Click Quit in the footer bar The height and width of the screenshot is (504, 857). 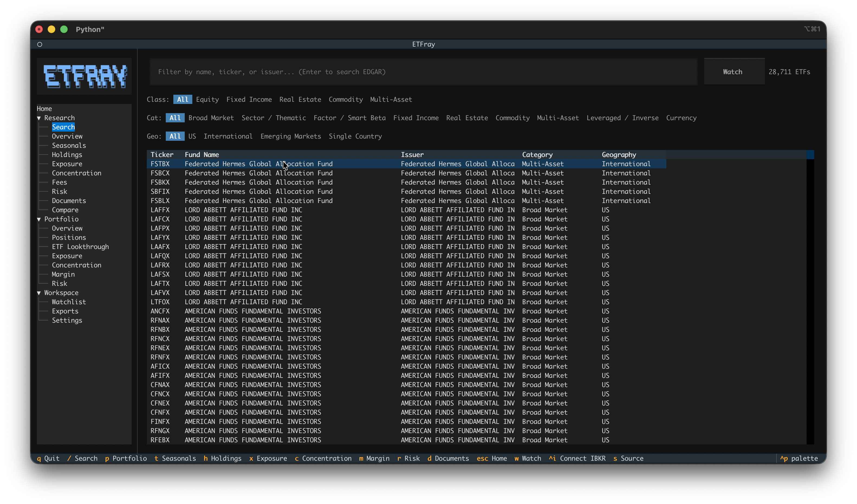[x=48, y=459]
